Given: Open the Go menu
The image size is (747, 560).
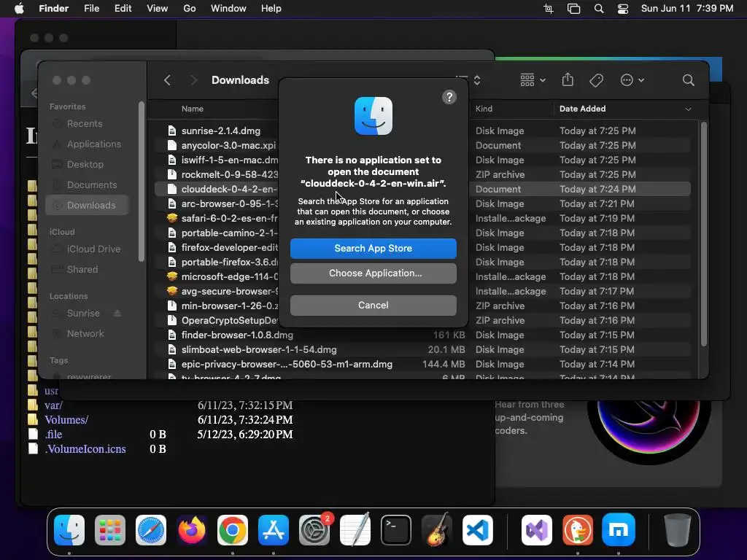Looking at the screenshot, I should point(190,9).
